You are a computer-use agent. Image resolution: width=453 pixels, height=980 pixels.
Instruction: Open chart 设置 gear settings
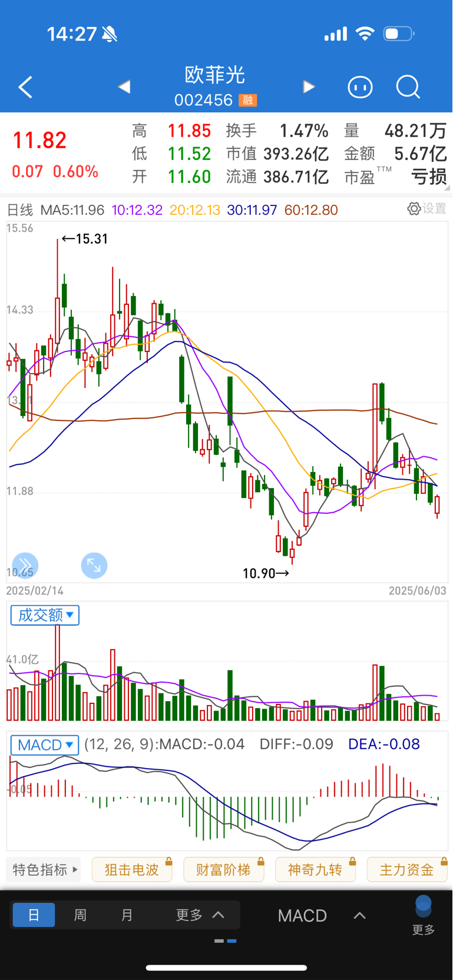[x=427, y=208]
